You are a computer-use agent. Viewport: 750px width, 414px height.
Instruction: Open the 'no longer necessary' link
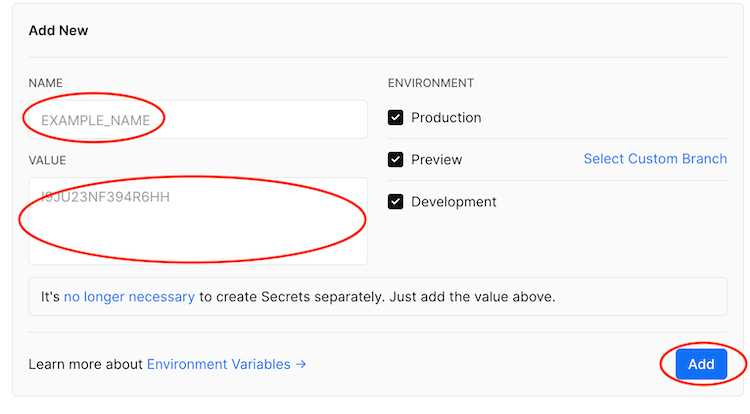[x=129, y=297]
